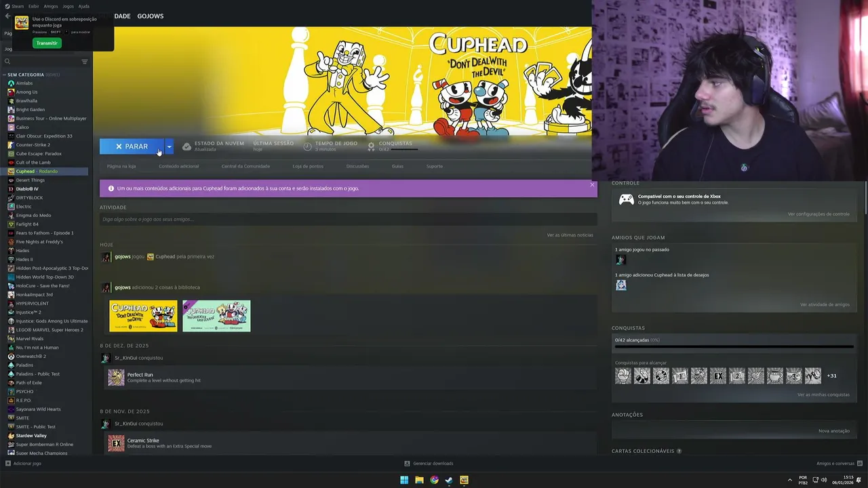The height and width of the screenshot is (488, 868).
Task: Open File Explorer from the taskbar
Action: pyautogui.click(x=419, y=480)
